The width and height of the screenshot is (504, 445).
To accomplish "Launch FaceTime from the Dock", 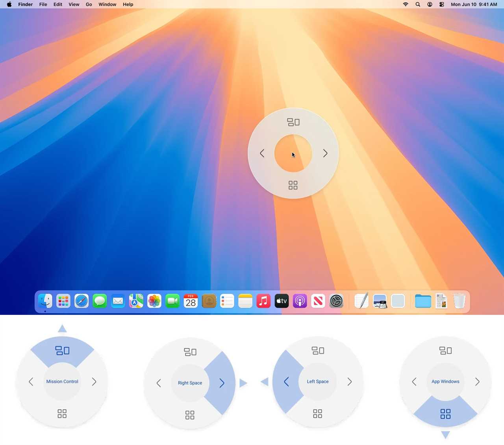I will point(172,301).
